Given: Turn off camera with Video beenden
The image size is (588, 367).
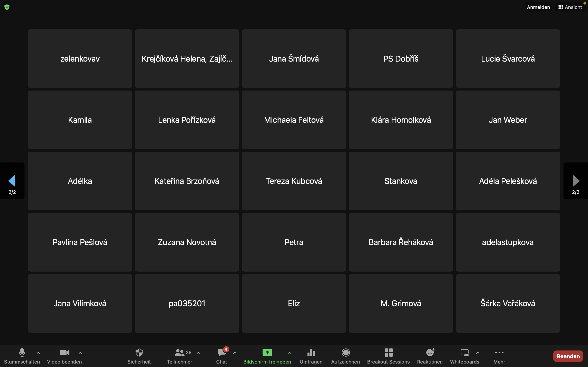Looking at the screenshot, I should pos(64,356).
